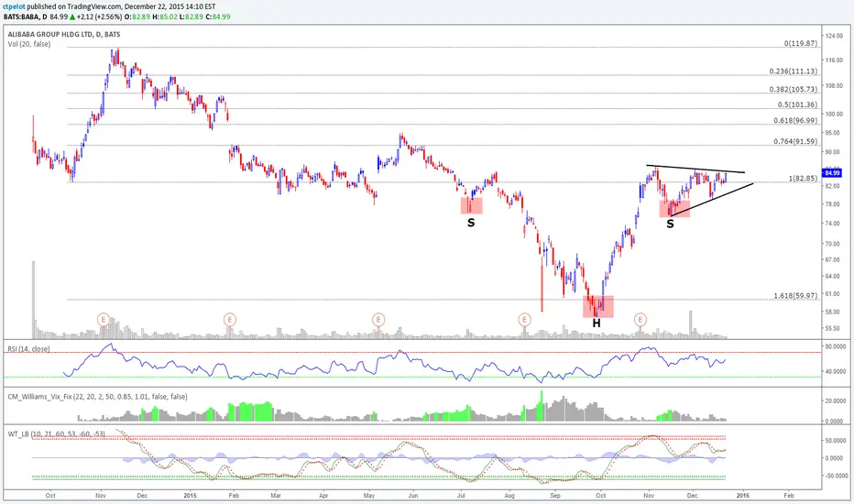Select the 0.764(91.59) Fibonacci level label
Viewport: 854px width, 504px height.
(x=795, y=142)
